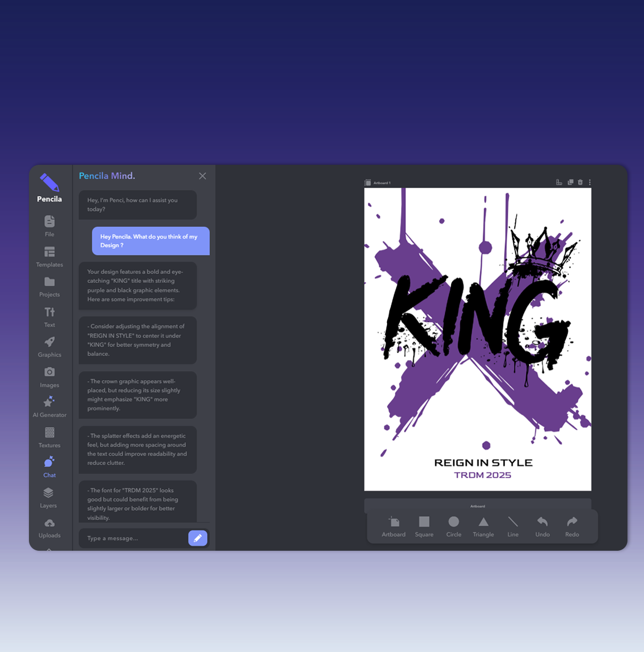
Task: Switch to the Projects panel
Action: (49, 286)
